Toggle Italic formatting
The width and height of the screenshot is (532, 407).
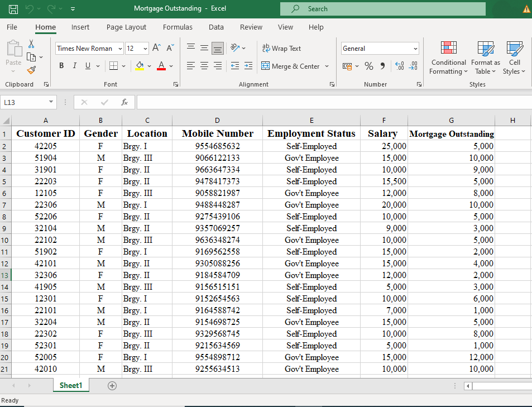click(75, 66)
